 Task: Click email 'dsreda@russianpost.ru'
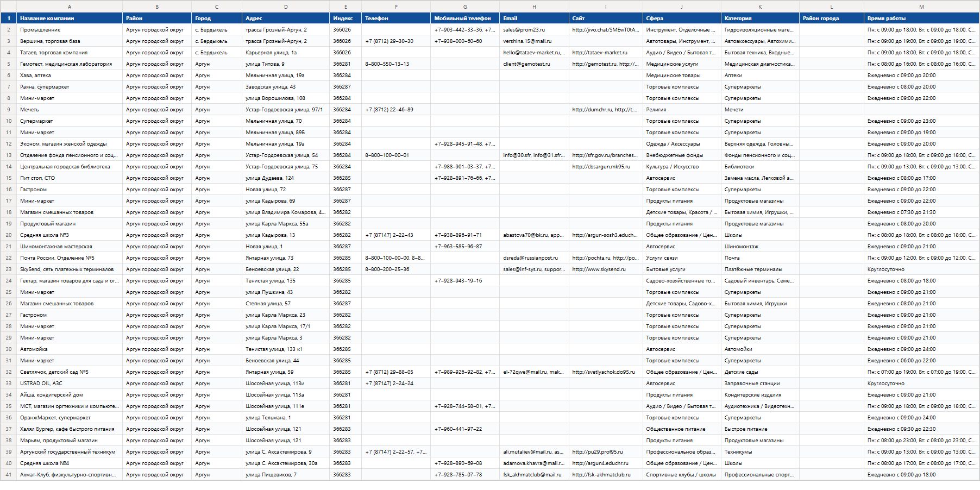534,257
